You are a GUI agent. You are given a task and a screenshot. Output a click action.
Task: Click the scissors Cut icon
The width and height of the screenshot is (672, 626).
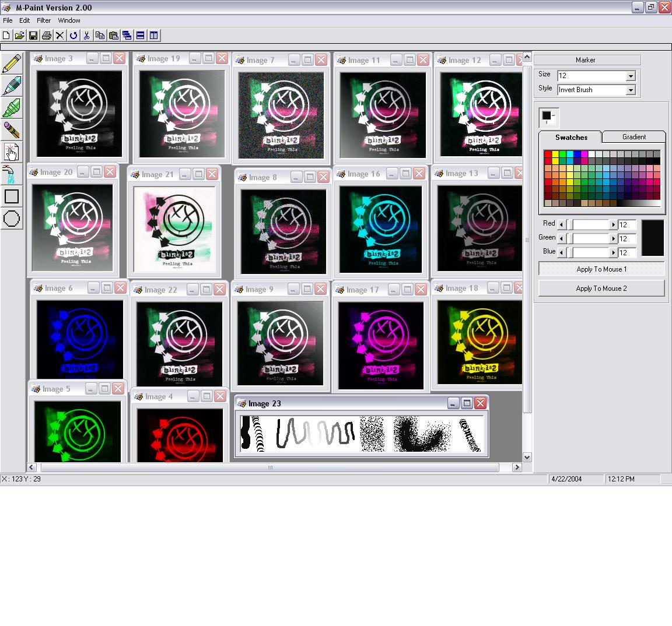pos(86,36)
